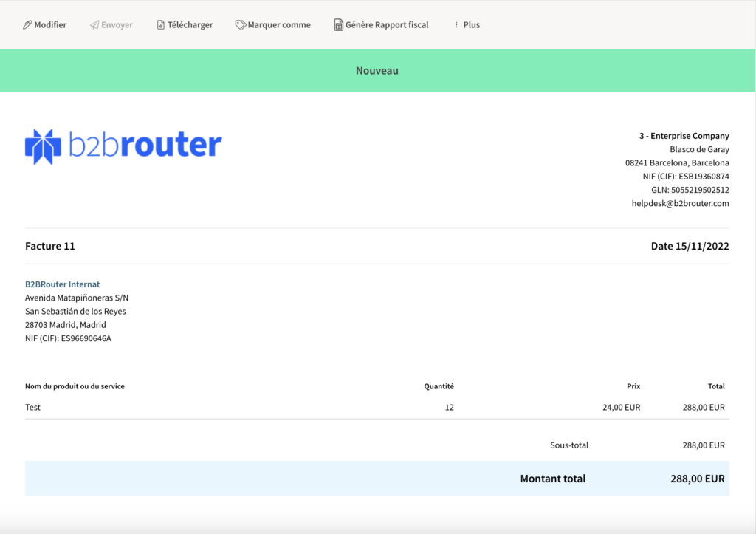Click 28703 Madrid, Madrid text

point(66,325)
